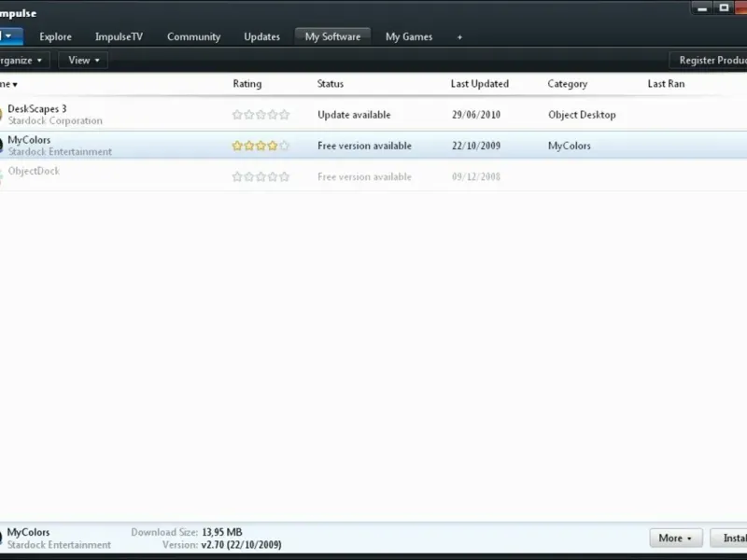The height and width of the screenshot is (560, 747).
Task: Give MyColors a five-star rating
Action: [x=285, y=146]
